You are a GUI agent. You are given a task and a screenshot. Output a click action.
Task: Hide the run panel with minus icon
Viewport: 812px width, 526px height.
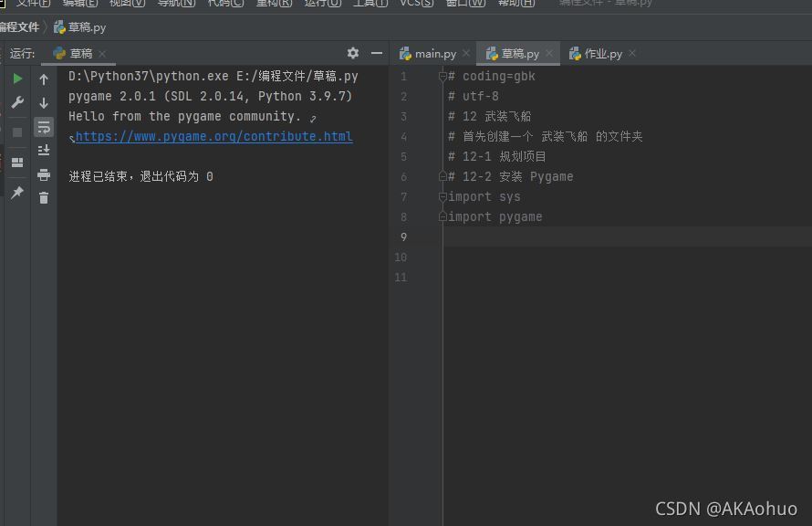[x=377, y=53]
